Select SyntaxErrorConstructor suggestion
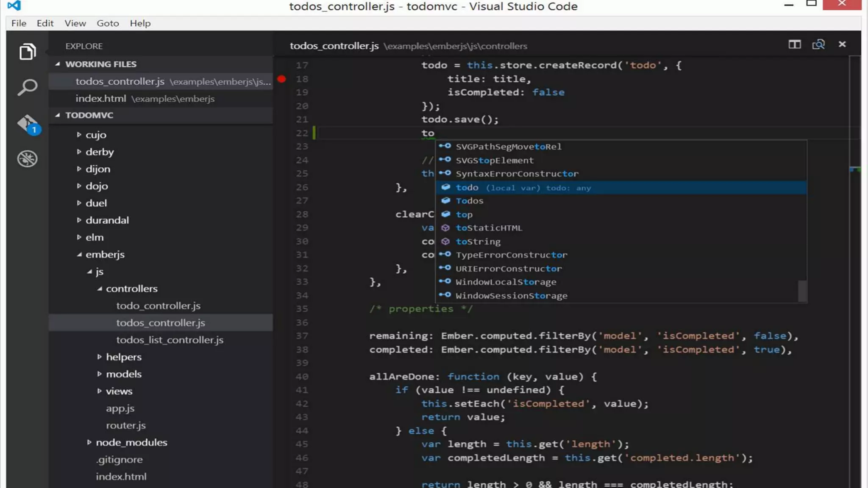This screenshot has width=868, height=488. pyautogui.click(x=621, y=174)
